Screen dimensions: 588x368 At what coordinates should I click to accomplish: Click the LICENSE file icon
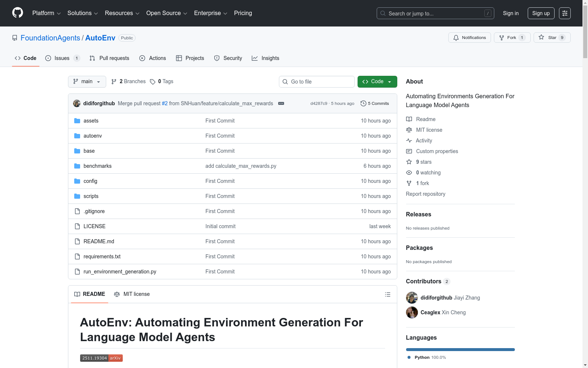click(77, 226)
